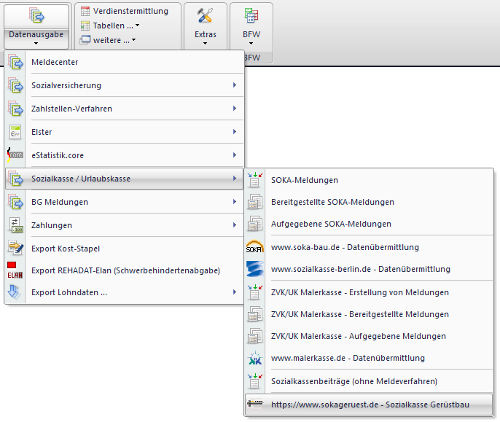Open the BFW dropdown arrow
Viewport: 500px width, 422px height.
point(251,43)
